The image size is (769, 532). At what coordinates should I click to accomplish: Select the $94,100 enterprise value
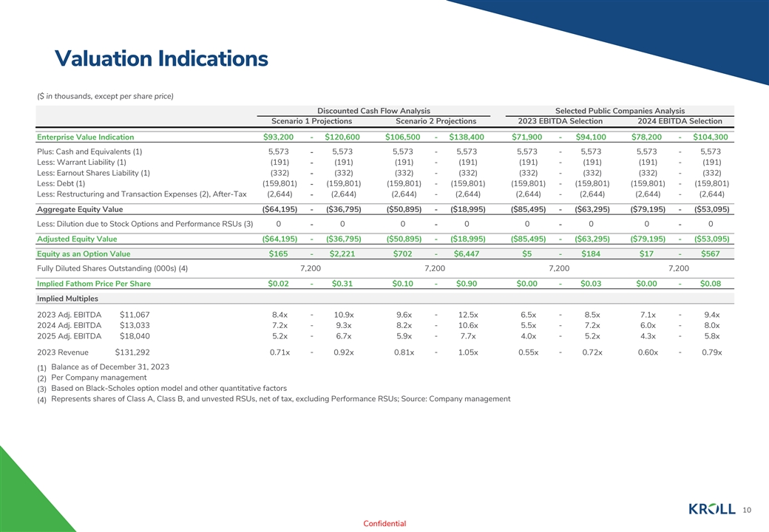(x=591, y=137)
